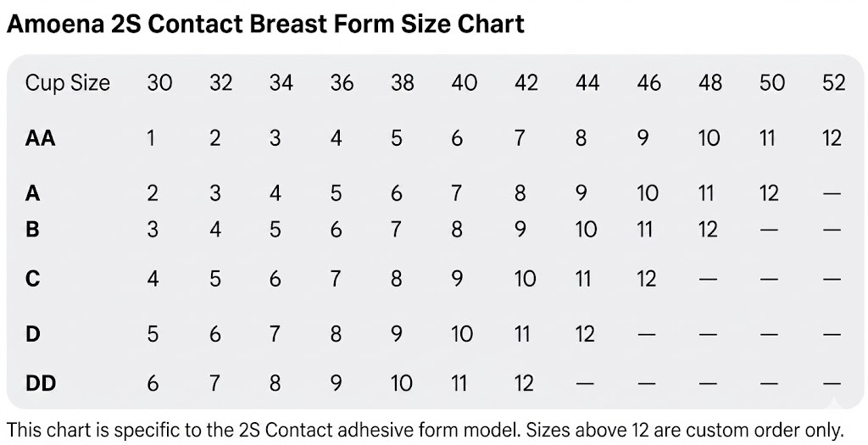Screen dimensions: 868x445
Task: Click the footnote about custom order sizes
Action: (425, 428)
